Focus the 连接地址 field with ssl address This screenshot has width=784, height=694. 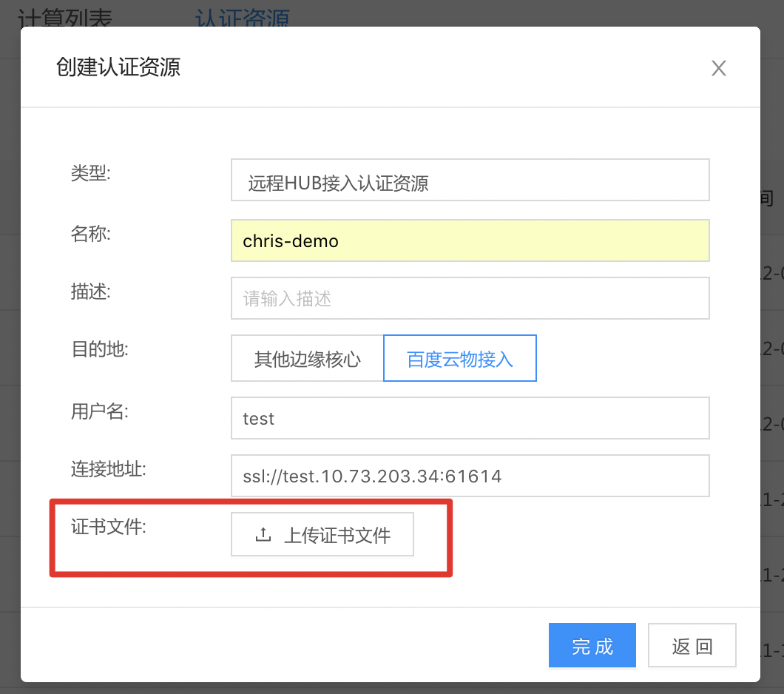click(x=470, y=476)
